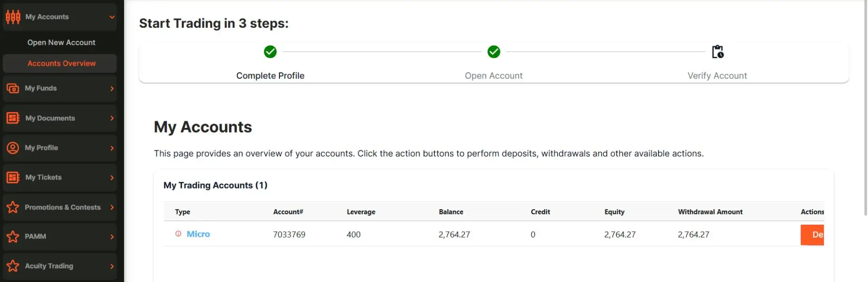Open the Open New Account menu item
868x282 pixels.
[x=61, y=42]
